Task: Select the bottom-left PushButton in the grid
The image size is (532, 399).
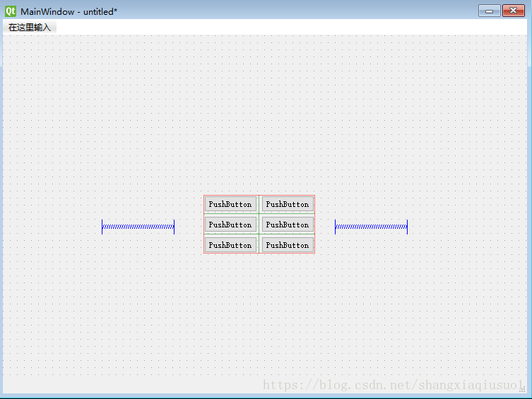Action: click(230, 245)
